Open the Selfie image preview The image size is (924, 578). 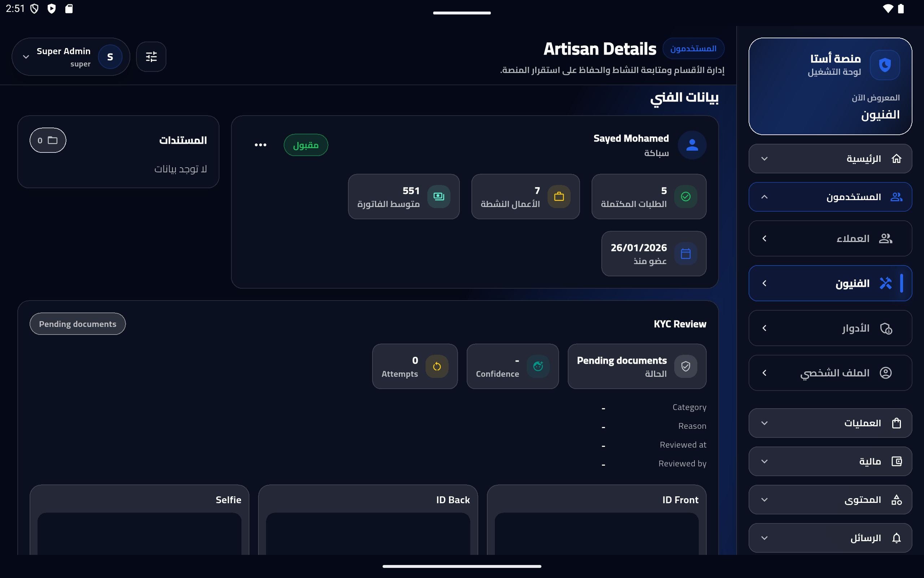pyautogui.click(x=139, y=534)
